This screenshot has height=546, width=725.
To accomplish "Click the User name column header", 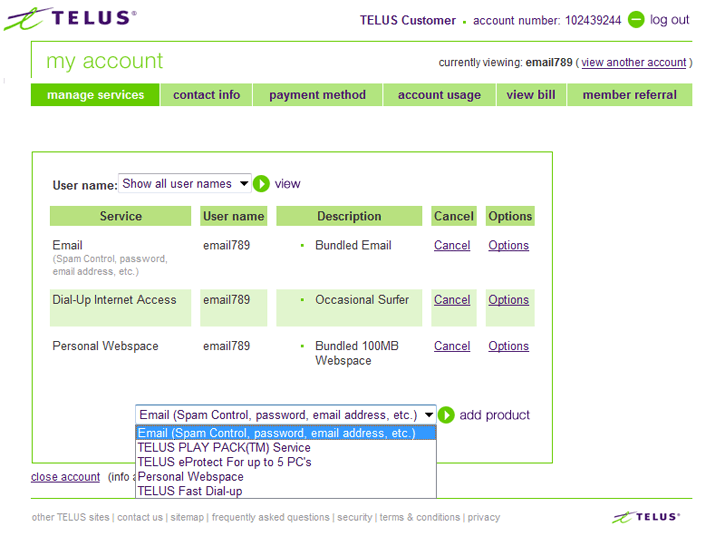I will (x=233, y=216).
